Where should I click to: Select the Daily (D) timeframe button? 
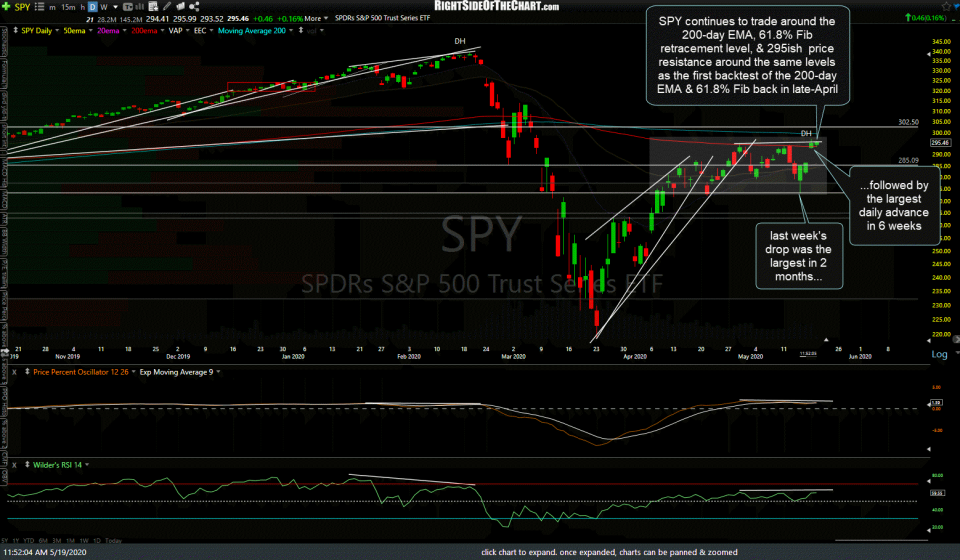[92, 7]
